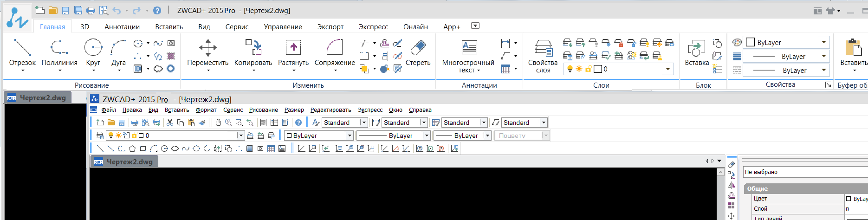Open Многострочный текст multiline text tool
Screen dimensions: 868x220
click(468, 56)
